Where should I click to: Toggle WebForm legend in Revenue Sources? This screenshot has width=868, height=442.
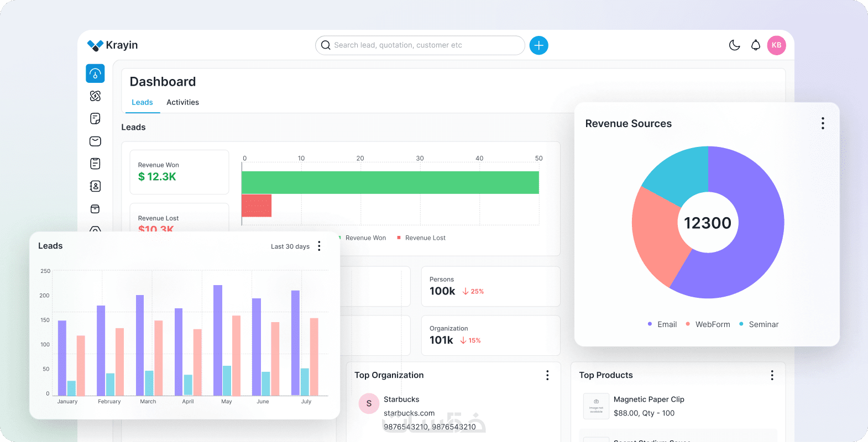(x=708, y=324)
